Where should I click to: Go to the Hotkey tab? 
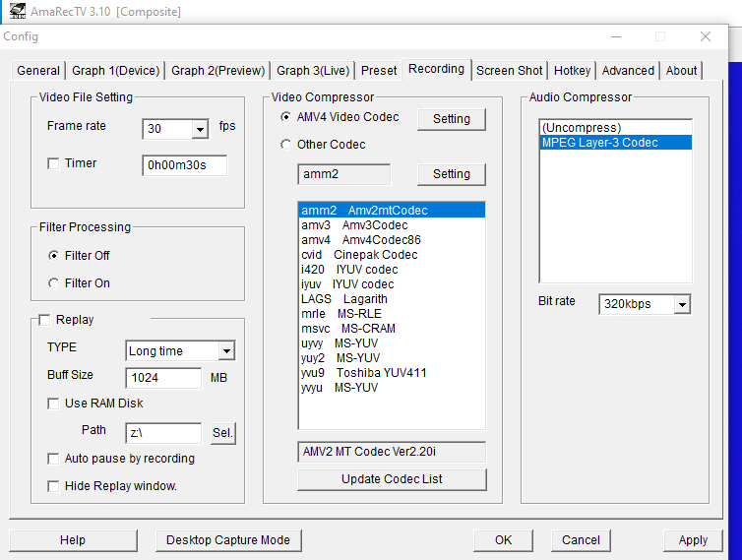pyautogui.click(x=572, y=71)
